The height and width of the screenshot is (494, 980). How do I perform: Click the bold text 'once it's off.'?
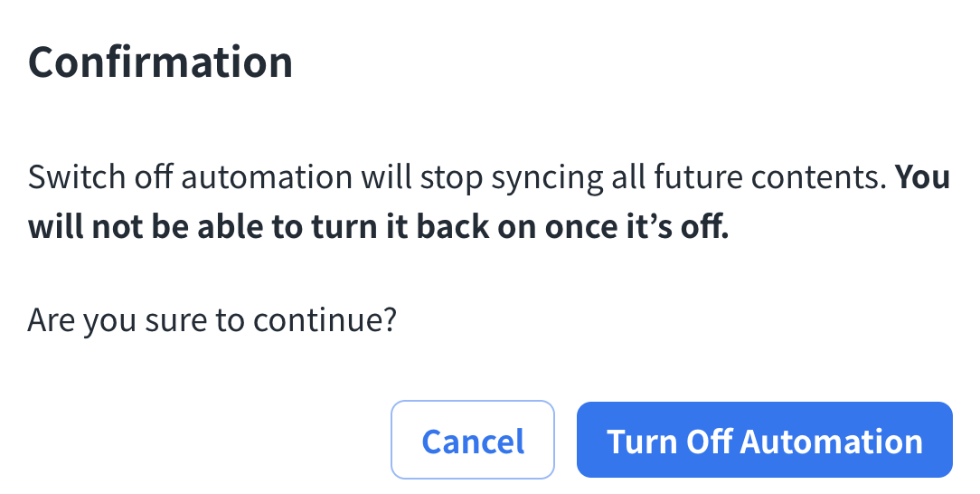click(636, 226)
